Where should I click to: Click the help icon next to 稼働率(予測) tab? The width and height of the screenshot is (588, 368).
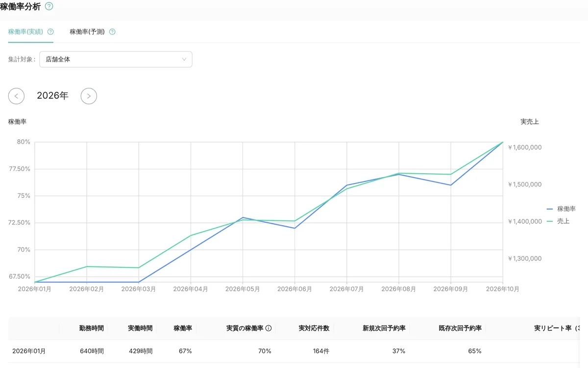(x=112, y=32)
